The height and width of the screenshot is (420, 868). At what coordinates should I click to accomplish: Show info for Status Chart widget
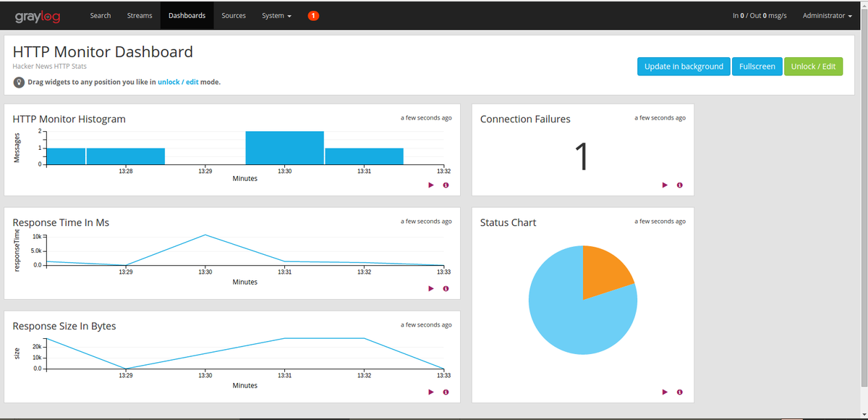click(x=679, y=392)
